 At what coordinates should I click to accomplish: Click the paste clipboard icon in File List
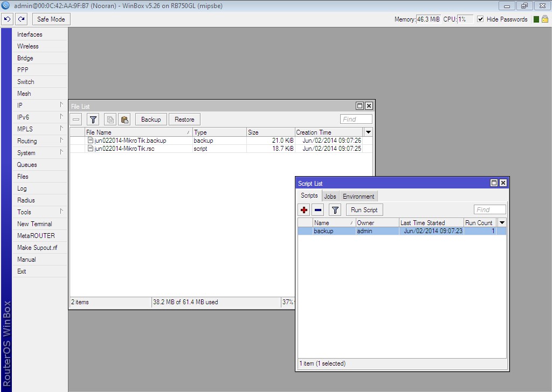125,120
